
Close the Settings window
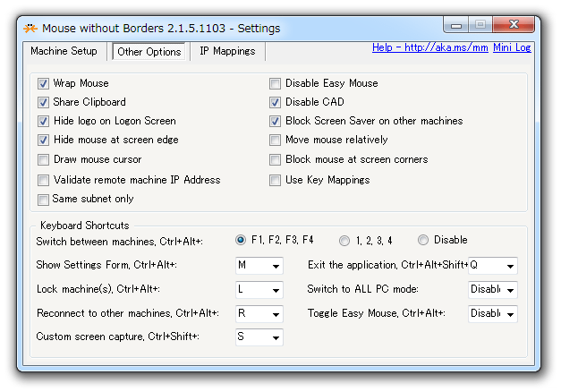click(x=514, y=25)
